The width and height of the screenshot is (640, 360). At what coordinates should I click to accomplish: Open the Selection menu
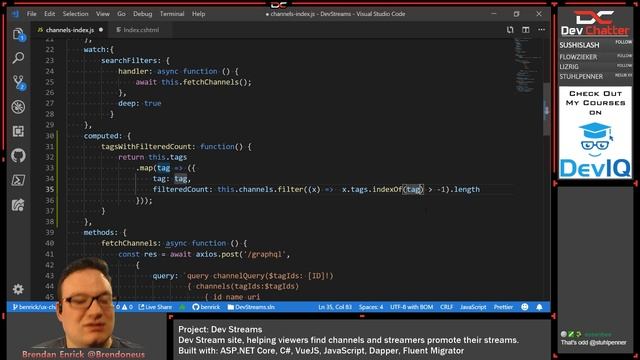tap(75, 13)
